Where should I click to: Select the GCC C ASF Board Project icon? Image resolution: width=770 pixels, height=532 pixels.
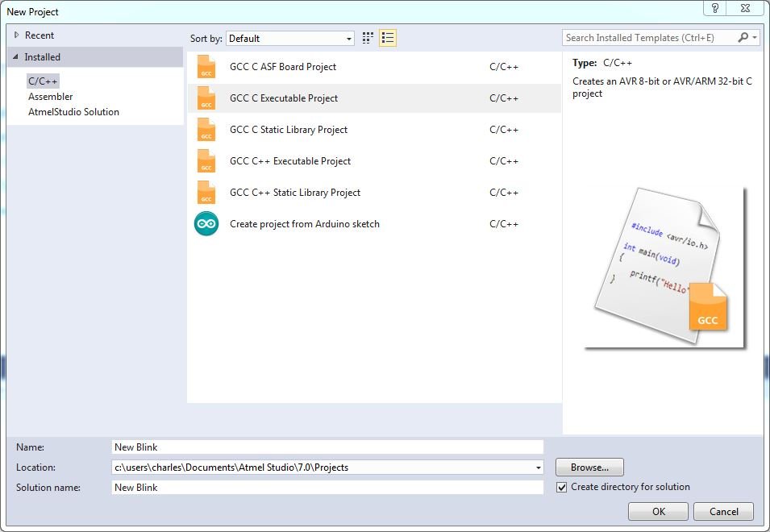(x=206, y=67)
